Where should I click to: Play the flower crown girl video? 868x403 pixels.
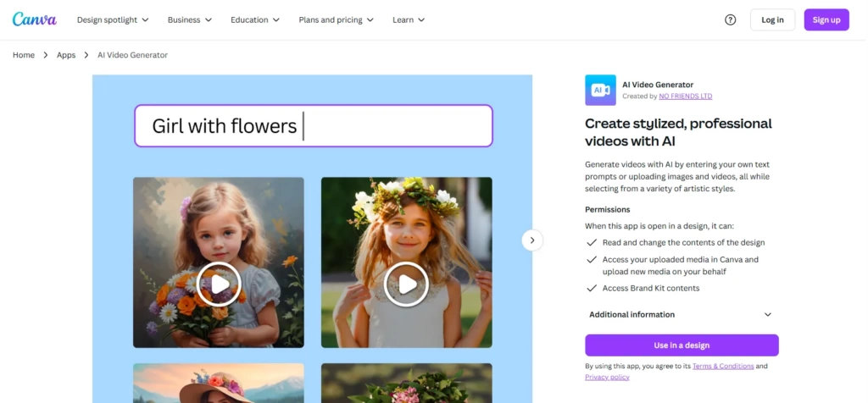point(406,284)
